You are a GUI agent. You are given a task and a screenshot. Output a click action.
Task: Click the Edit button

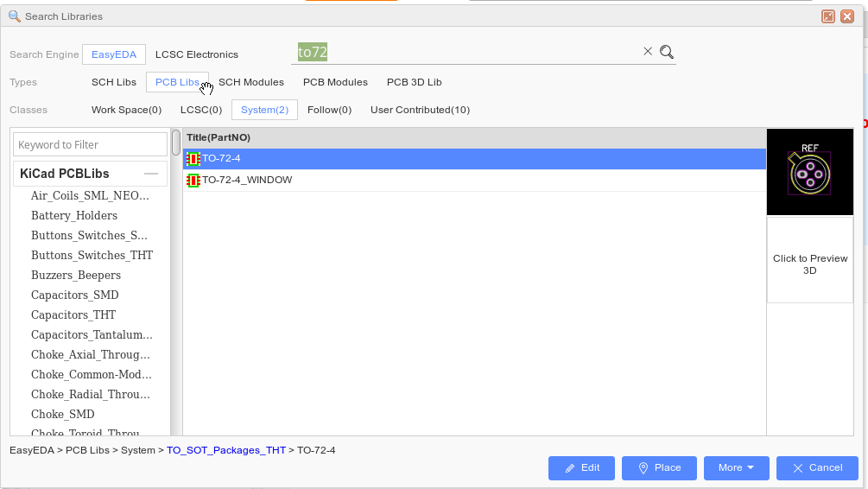[x=581, y=468]
